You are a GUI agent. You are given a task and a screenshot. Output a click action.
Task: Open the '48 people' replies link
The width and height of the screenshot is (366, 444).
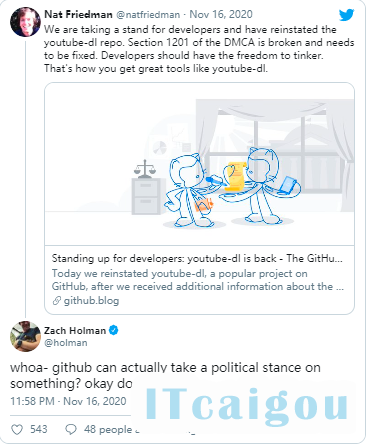pos(111,429)
